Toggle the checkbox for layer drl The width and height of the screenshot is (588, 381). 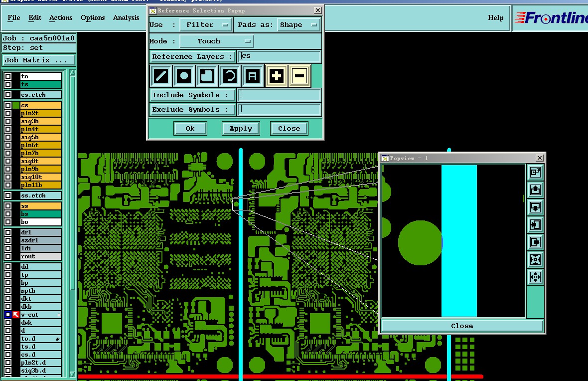tap(8, 232)
